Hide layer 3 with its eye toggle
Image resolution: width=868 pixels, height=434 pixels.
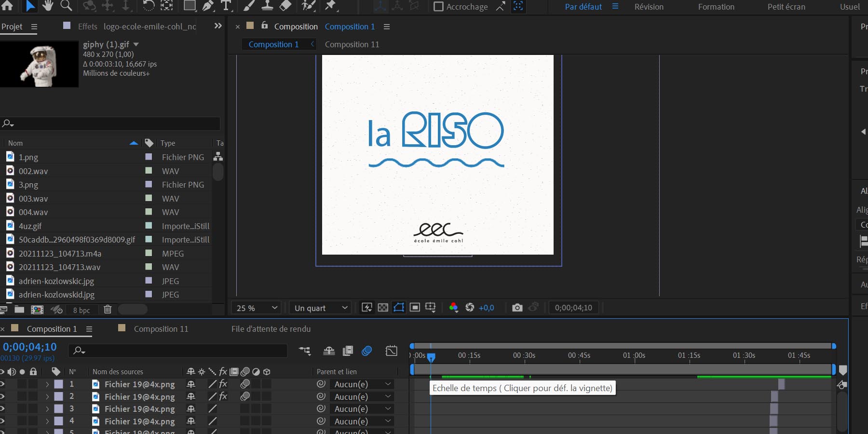(2, 409)
